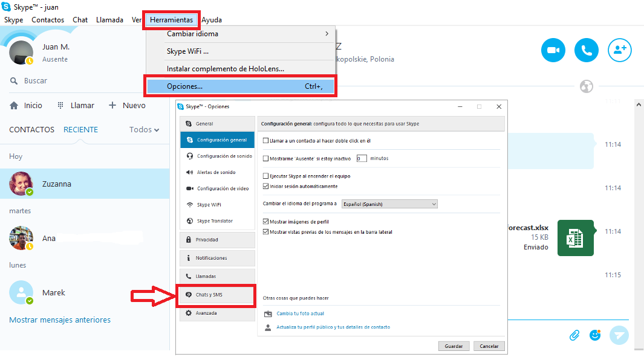Uncheck Iniciar sesión automáticamente
This screenshot has width=644, height=360.
(x=265, y=187)
